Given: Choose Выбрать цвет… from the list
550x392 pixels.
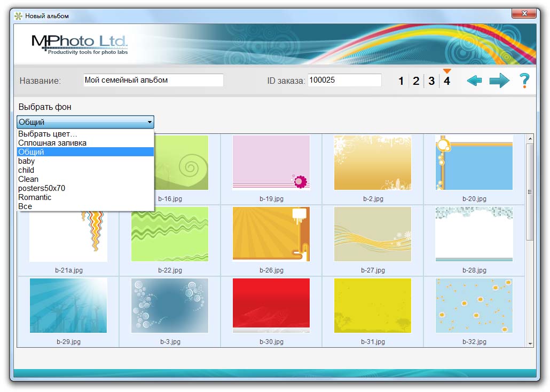Looking at the screenshot, I should click(x=85, y=134).
